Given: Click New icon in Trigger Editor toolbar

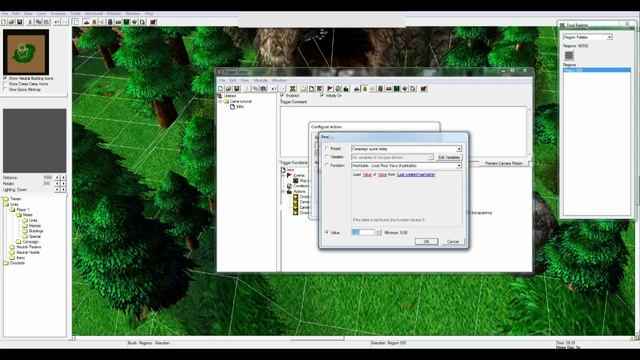Looking at the screenshot, I should [x=221, y=89].
